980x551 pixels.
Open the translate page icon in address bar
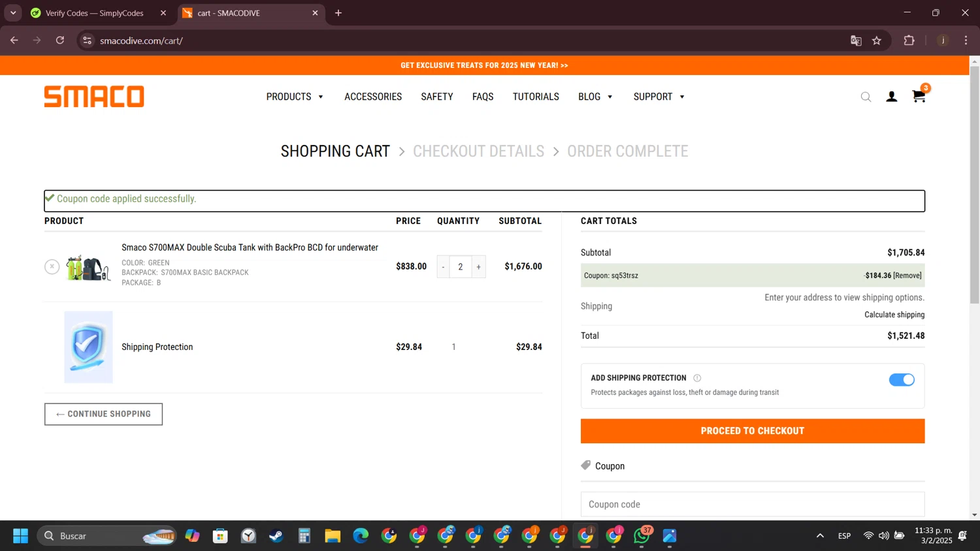(x=856, y=40)
